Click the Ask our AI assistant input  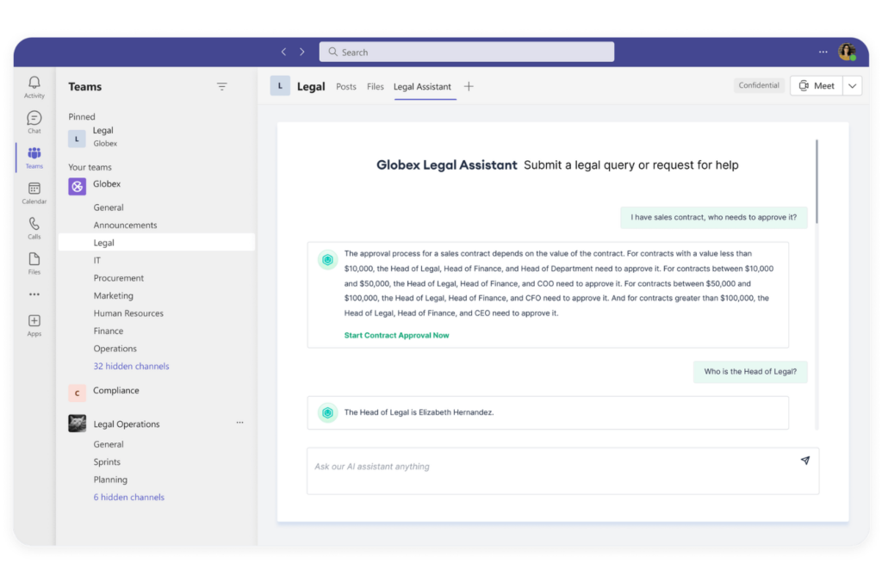coord(563,471)
